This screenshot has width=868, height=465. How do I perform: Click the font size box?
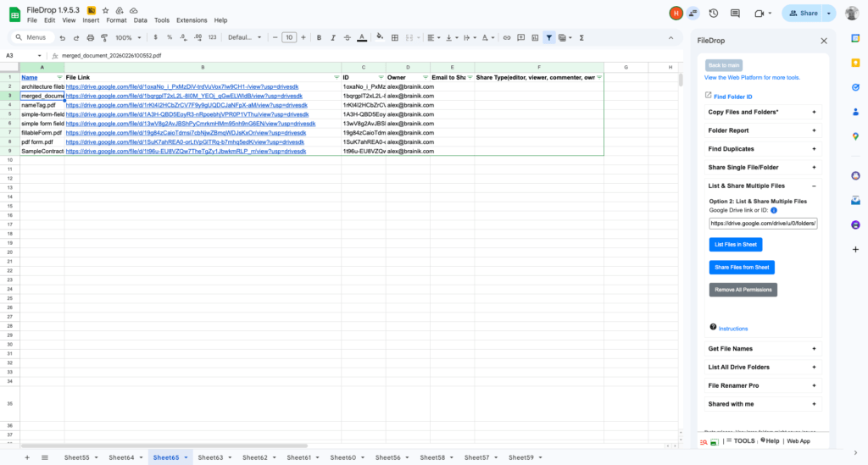pos(289,37)
